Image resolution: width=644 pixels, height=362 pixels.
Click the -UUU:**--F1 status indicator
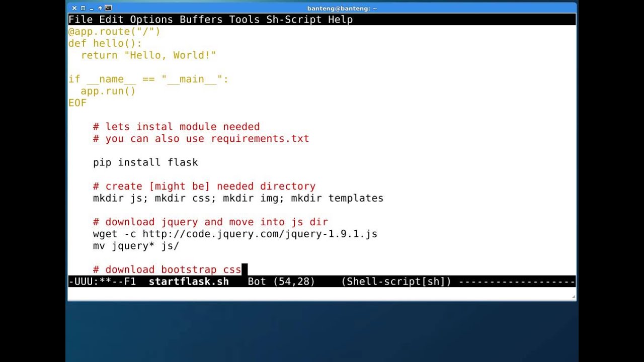(102, 282)
